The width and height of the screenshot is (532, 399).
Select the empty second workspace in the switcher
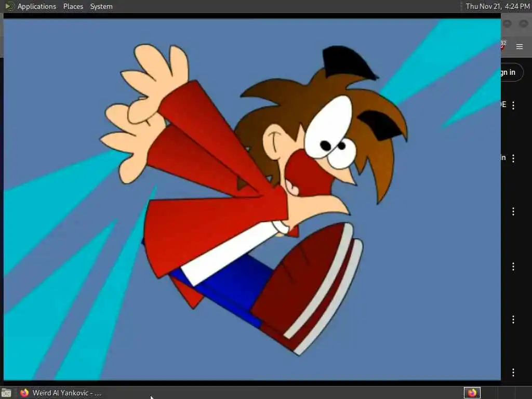[489, 393]
